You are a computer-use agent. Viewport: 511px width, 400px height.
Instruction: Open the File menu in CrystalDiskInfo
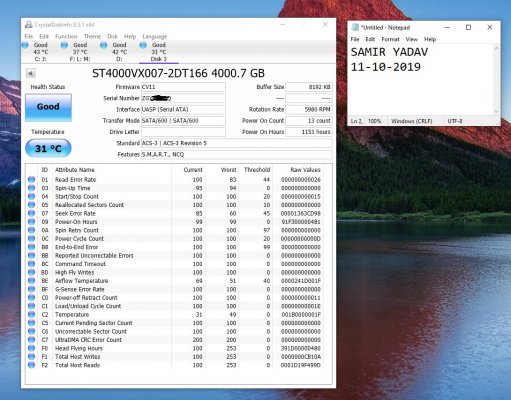29,36
